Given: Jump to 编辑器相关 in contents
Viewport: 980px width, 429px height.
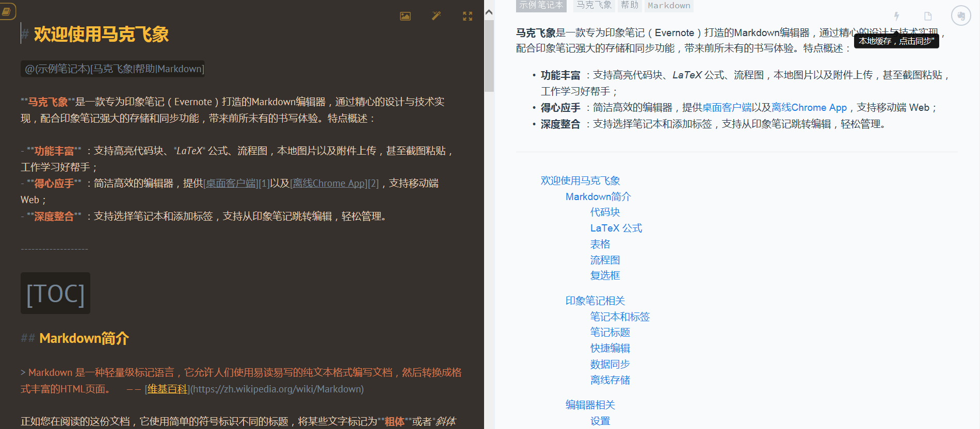Looking at the screenshot, I should point(590,405).
